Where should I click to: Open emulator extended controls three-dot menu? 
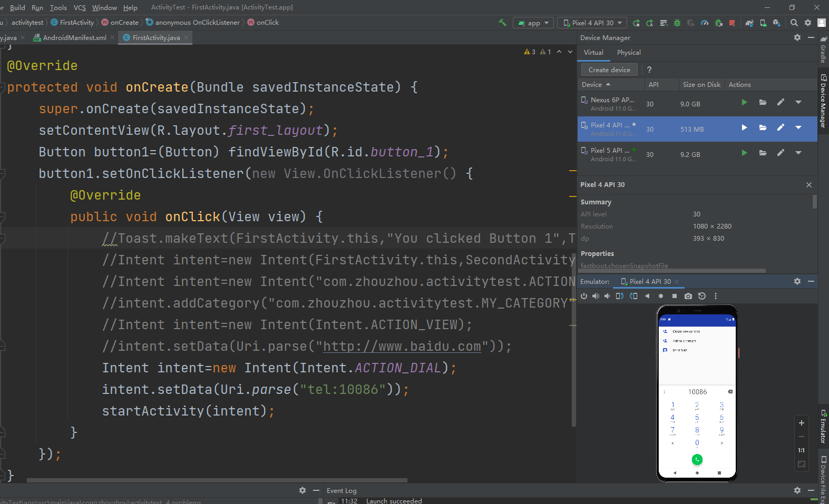[716, 296]
